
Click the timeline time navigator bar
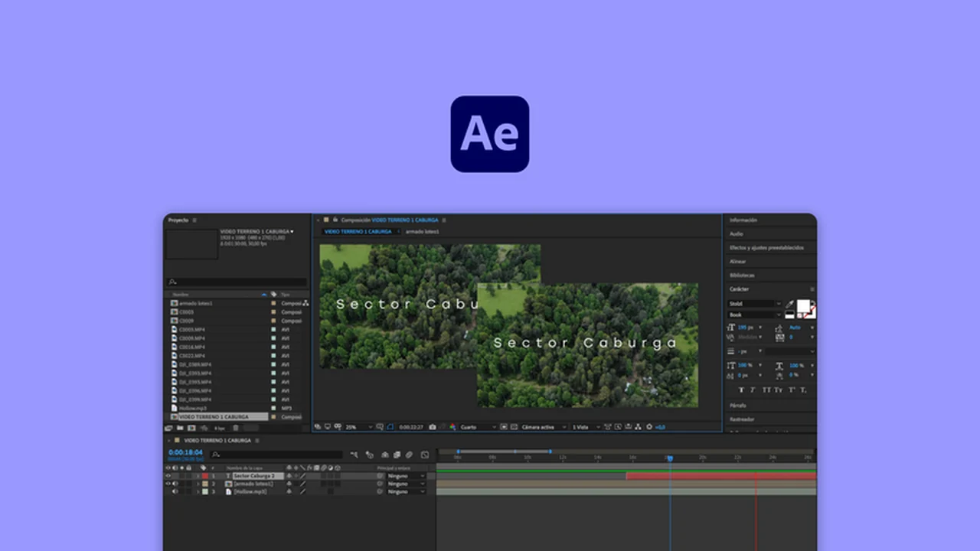pyautogui.click(x=504, y=452)
